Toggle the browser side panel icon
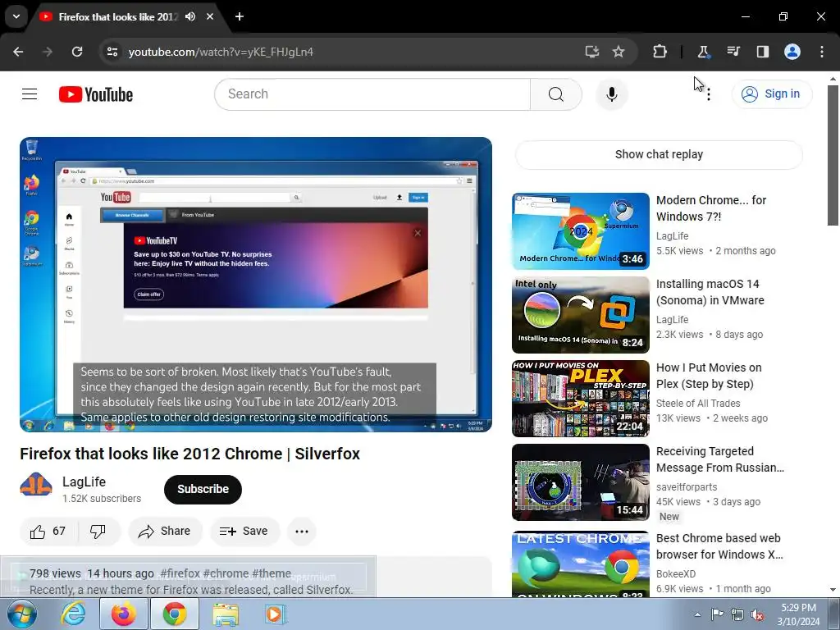The height and width of the screenshot is (630, 840). pos(763,52)
